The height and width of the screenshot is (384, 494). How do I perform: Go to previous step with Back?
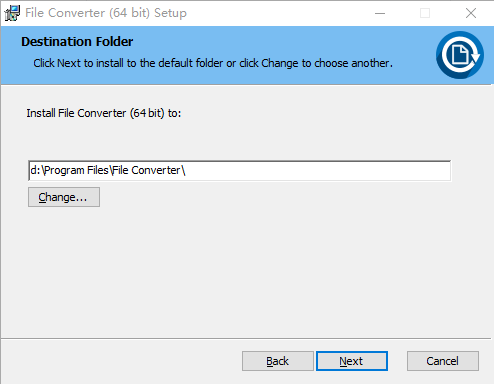coord(278,361)
